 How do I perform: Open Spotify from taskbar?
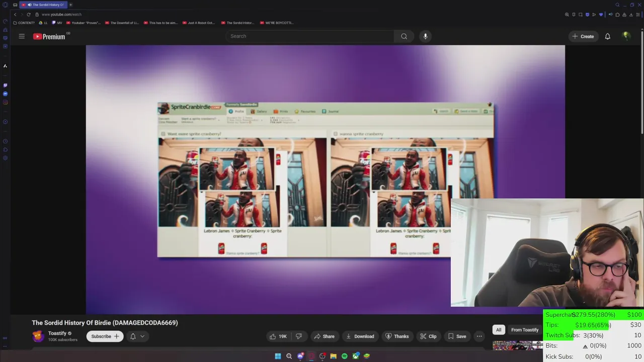[344, 356]
